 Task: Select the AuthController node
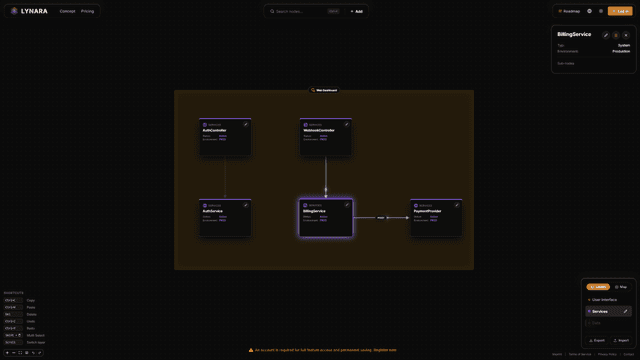point(225,137)
